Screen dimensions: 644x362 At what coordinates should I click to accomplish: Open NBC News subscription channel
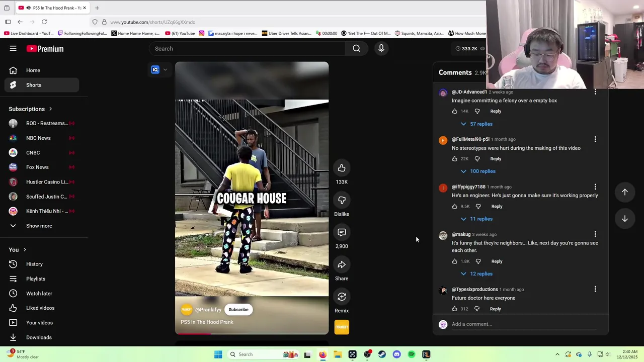point(42,138)
